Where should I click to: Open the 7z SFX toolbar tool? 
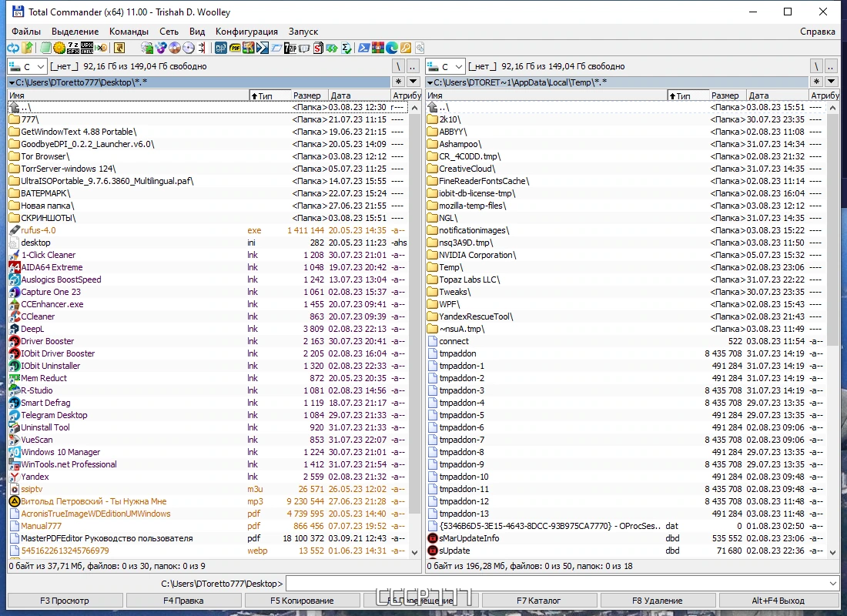pyautogui.click(x=73, y=48)
